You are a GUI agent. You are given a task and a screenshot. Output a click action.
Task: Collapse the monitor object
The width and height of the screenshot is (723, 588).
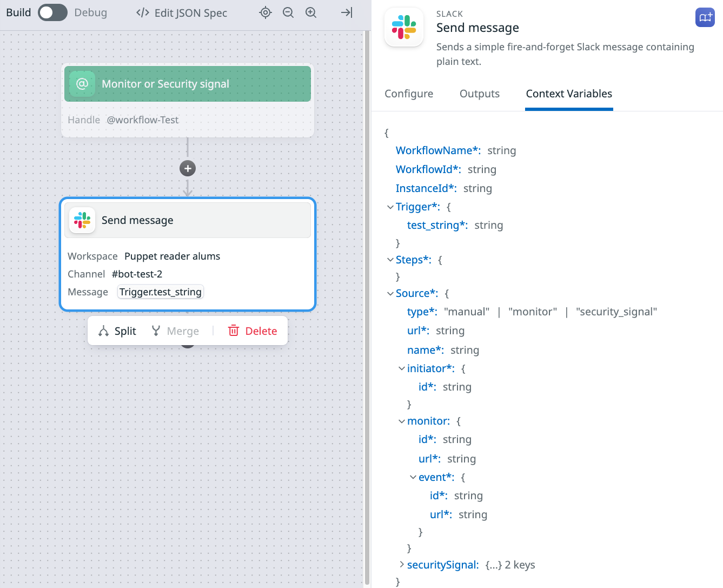(x=402, y=421)
